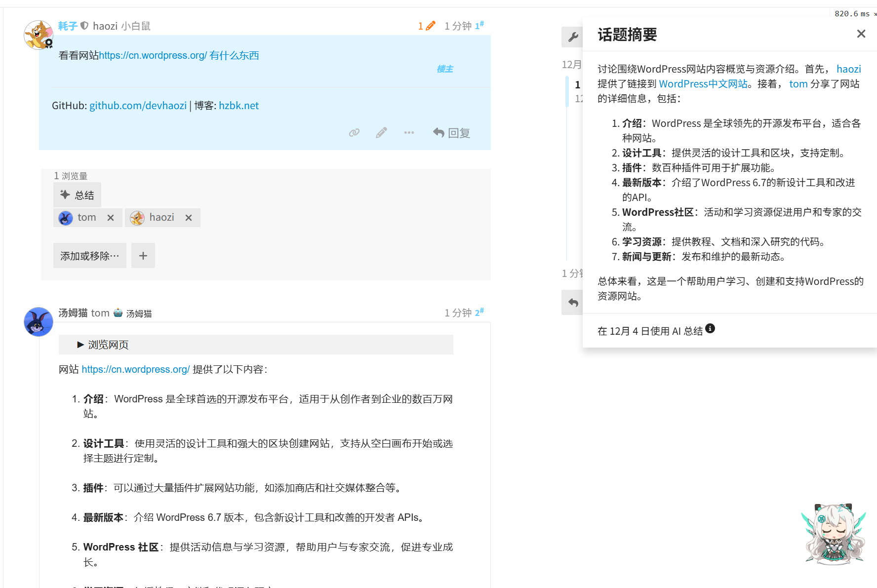Open https://cn.wordpress.org/ link in first post
This screenshot has width=877, height=588.
click(x=153, y=55)
